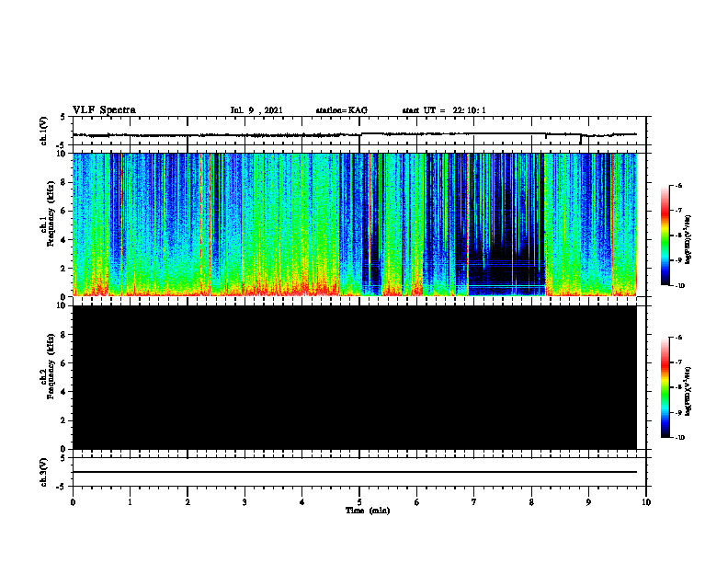
Task: Click the ch.1 waveform trace panel
Action: click(359, 131)
